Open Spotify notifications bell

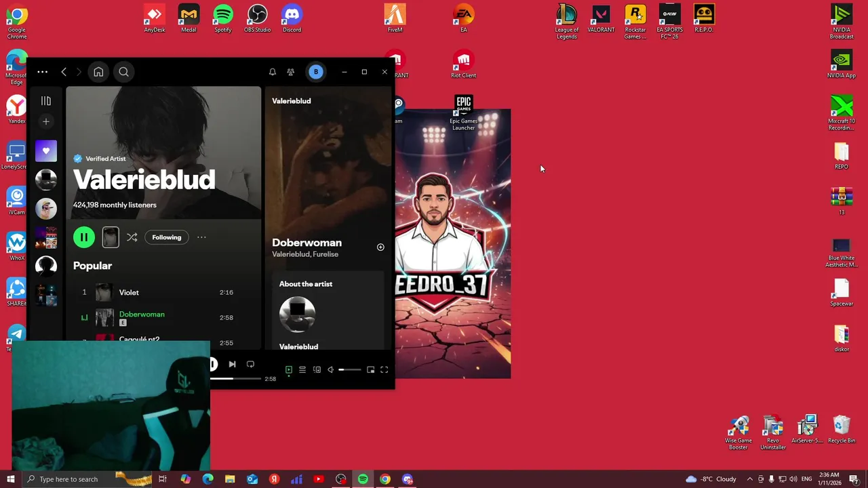[x=273, y=72]
